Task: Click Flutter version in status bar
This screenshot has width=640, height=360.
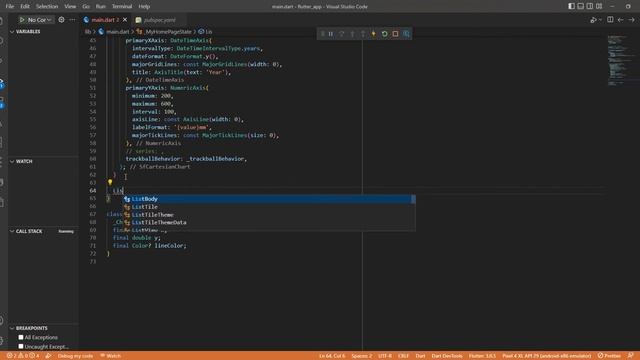Action: point(482,356)
